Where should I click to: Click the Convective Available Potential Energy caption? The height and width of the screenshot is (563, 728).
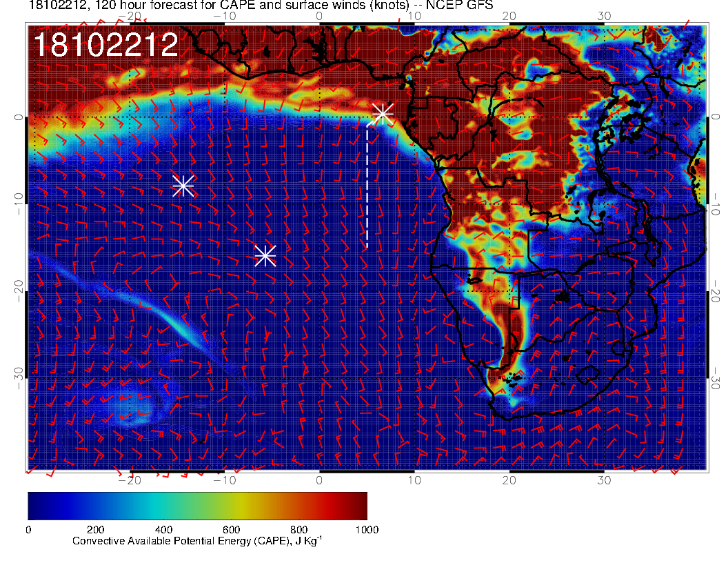coord(197,542)
